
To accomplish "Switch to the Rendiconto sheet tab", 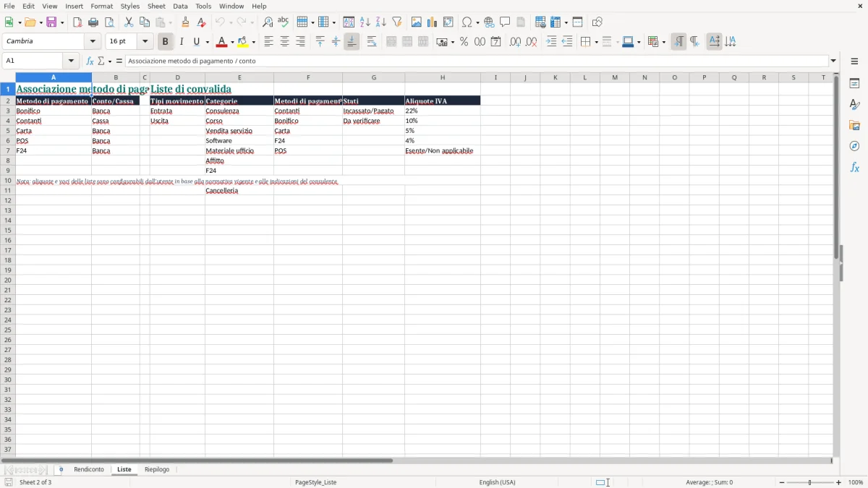I will pyautogui.click(x=89, y=470).
